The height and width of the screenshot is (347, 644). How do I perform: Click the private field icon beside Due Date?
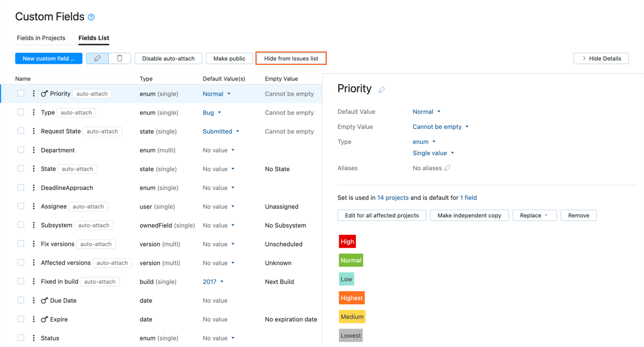[x=44, y=300]
